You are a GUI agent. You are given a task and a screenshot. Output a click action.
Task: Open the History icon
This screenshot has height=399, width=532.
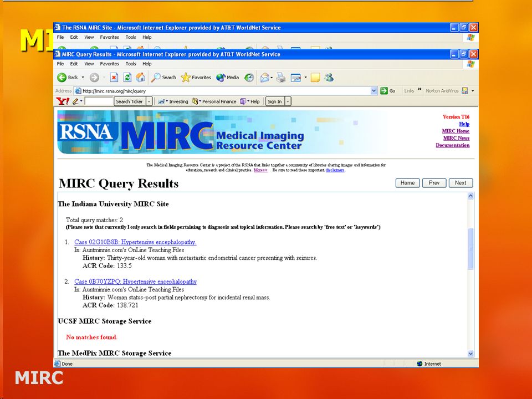249,78
